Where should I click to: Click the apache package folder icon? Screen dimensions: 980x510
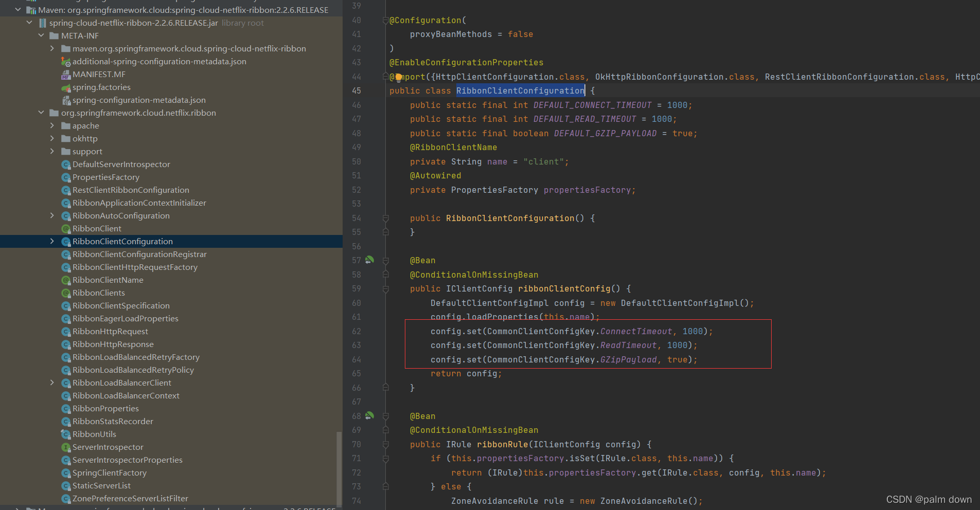pos(66,126)
